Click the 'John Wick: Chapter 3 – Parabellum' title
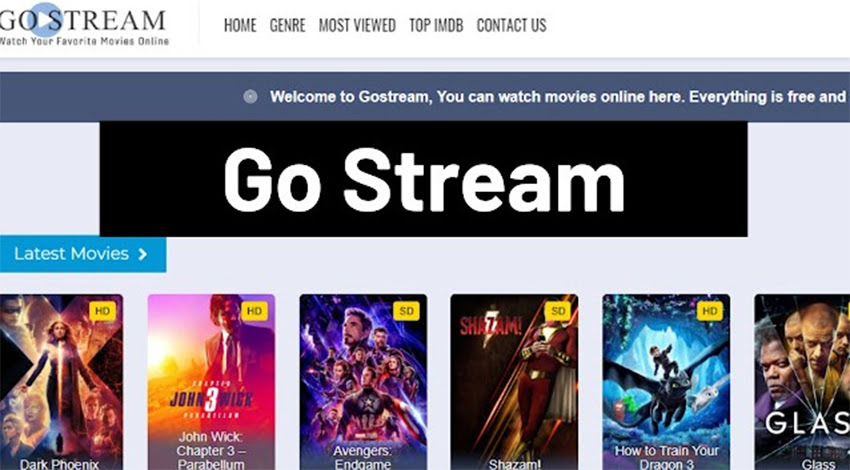 point(211,450)
